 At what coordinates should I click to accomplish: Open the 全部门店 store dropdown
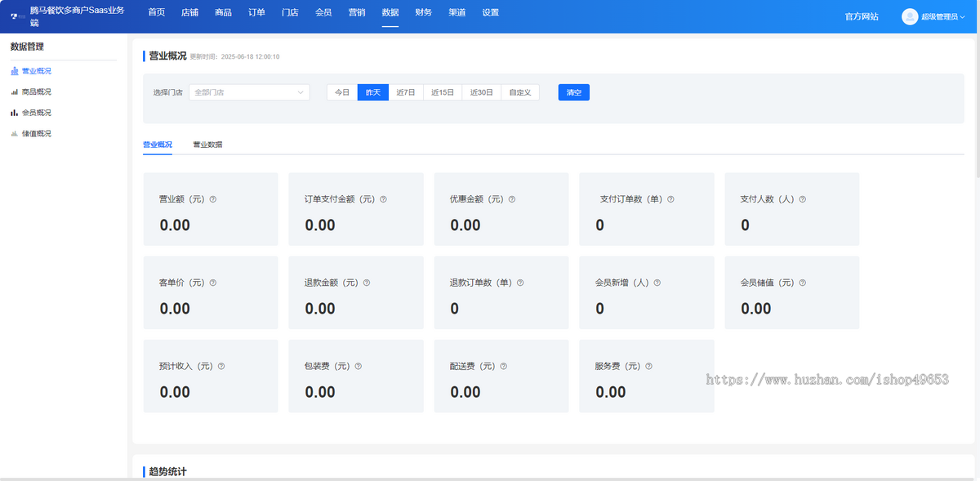[x=249, y=92]
